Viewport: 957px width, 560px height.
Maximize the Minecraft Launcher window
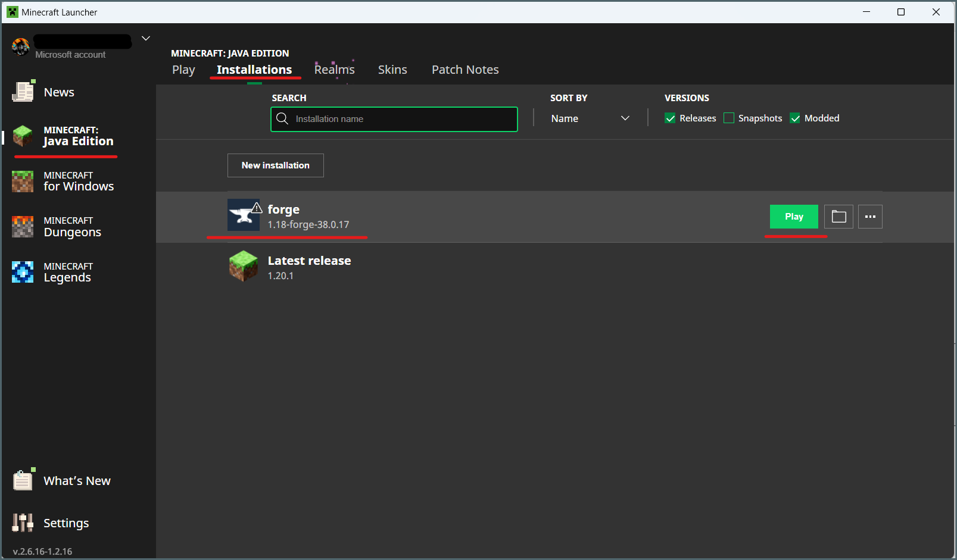[901, 12]
